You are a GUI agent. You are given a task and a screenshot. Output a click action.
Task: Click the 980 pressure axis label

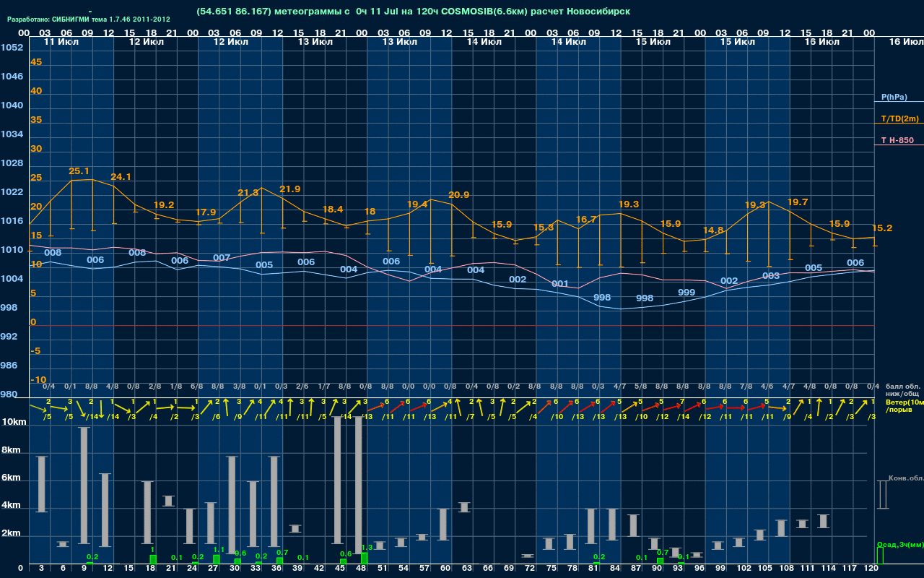click(x=9, y=394)
